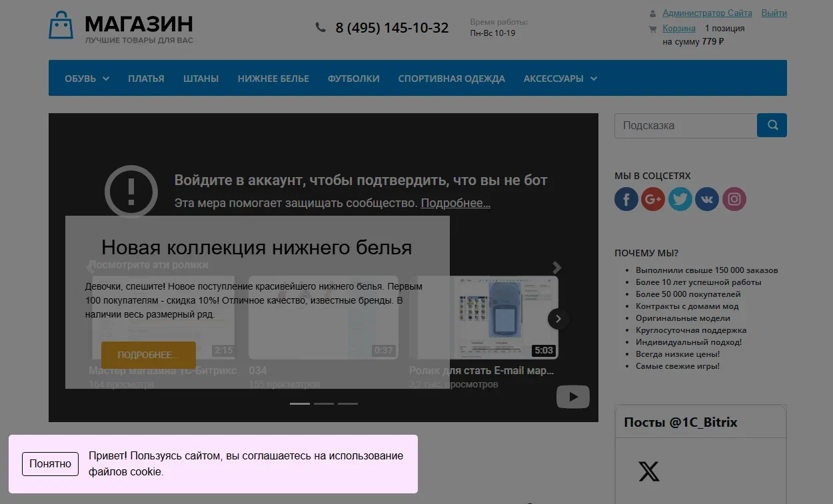Select the Нижнее белье menu item
833x504 pixels.
coord(273,79)
